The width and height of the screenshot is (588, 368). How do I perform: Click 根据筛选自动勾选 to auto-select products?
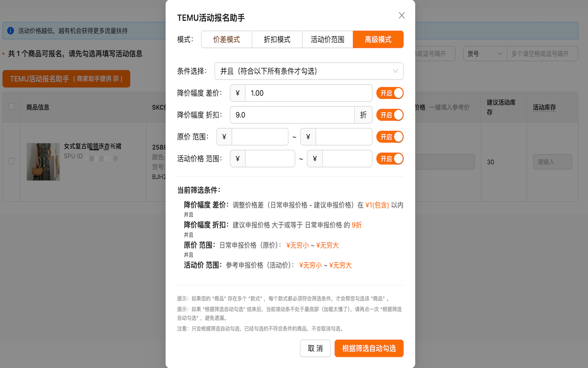[x=369, y=348]
